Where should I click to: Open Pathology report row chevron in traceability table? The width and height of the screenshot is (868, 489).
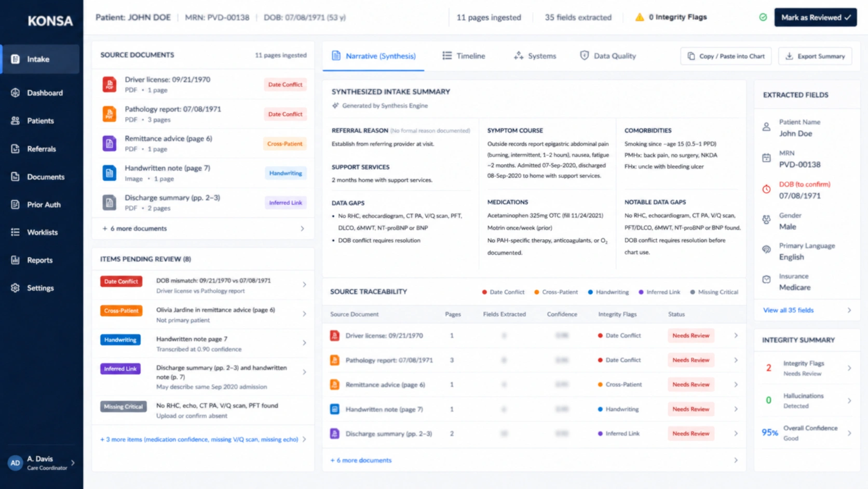tap(736, 360)
